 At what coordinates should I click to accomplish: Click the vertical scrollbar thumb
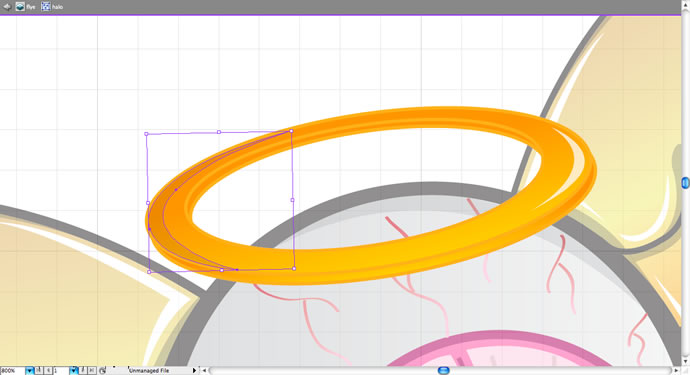click(686, 183)
